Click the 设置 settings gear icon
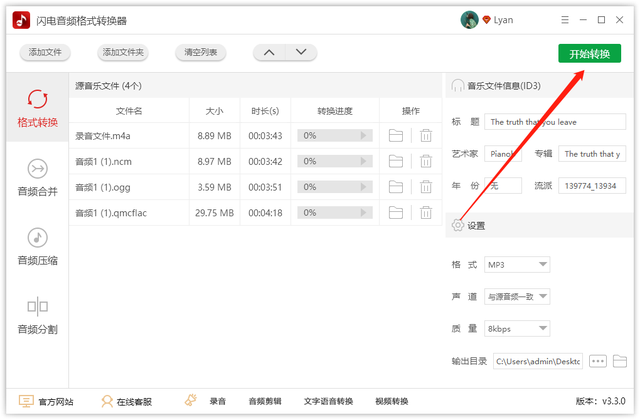The image size is (640, 420). pos(458,225)
